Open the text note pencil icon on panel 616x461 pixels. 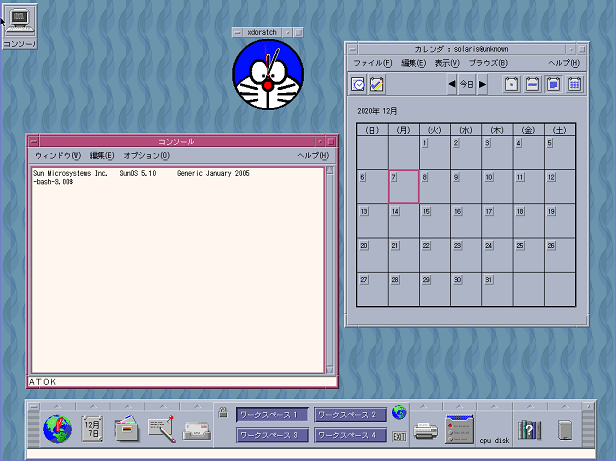click(x=162, y=428)
